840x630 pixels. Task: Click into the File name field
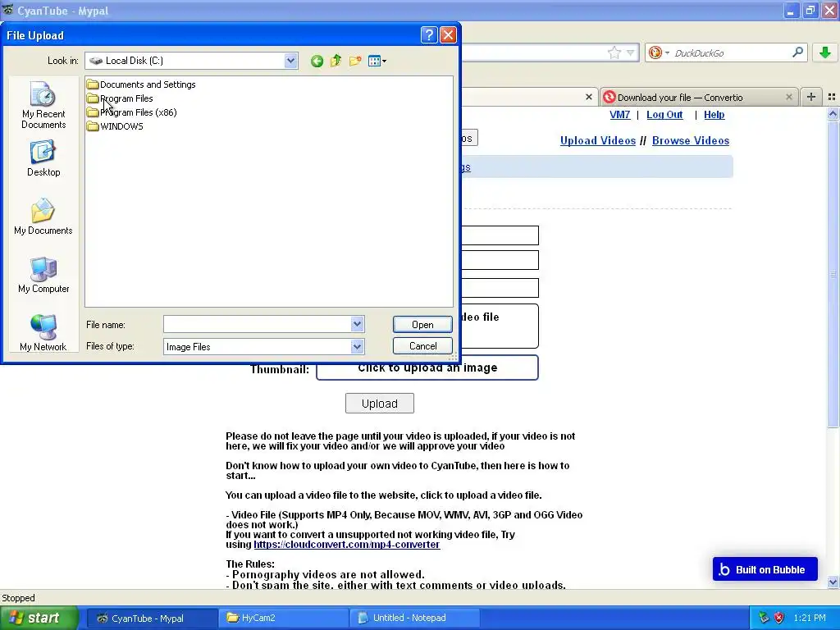click(x=257, y=324)
